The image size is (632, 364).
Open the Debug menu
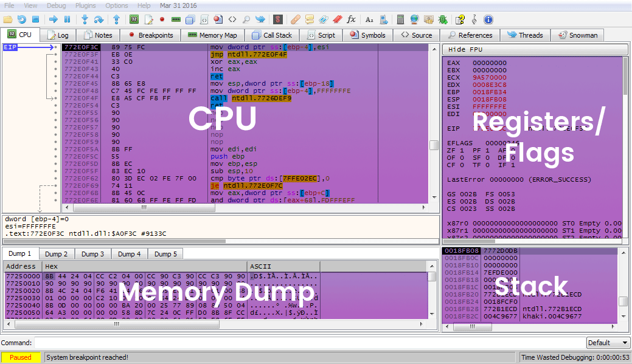pos(56,5)
